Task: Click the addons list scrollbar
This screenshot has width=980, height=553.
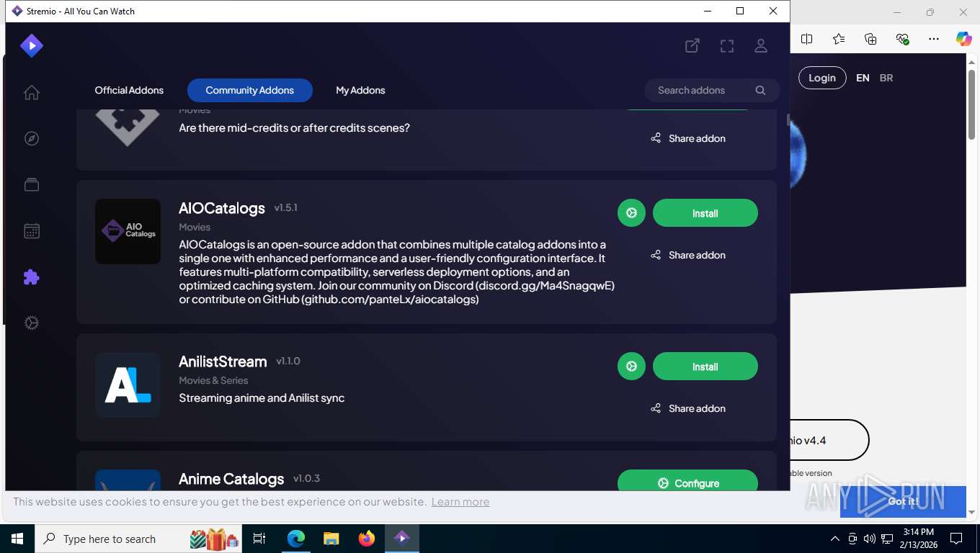Action: [788, 120]
